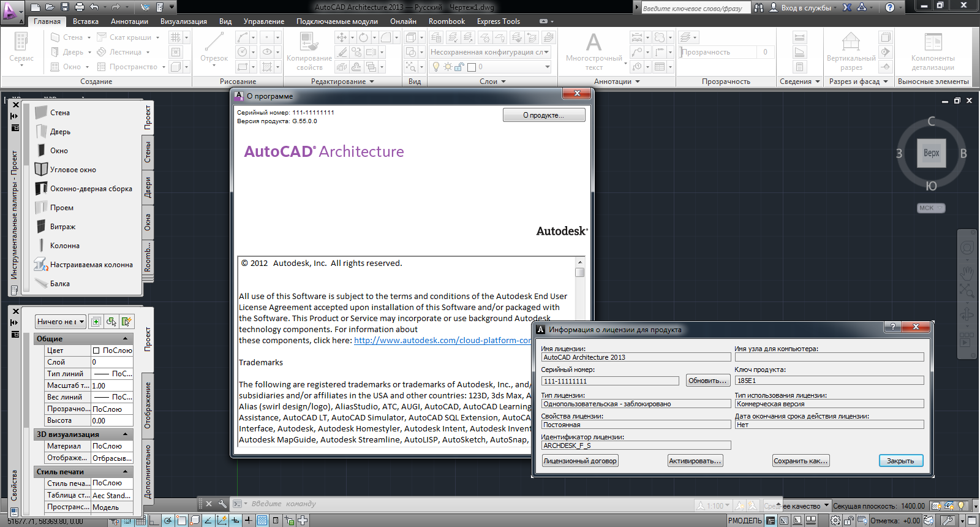Viewport: 980px width, 527px height.
Task: Expand the Редактирование ribbon panel
Action: 342,82
